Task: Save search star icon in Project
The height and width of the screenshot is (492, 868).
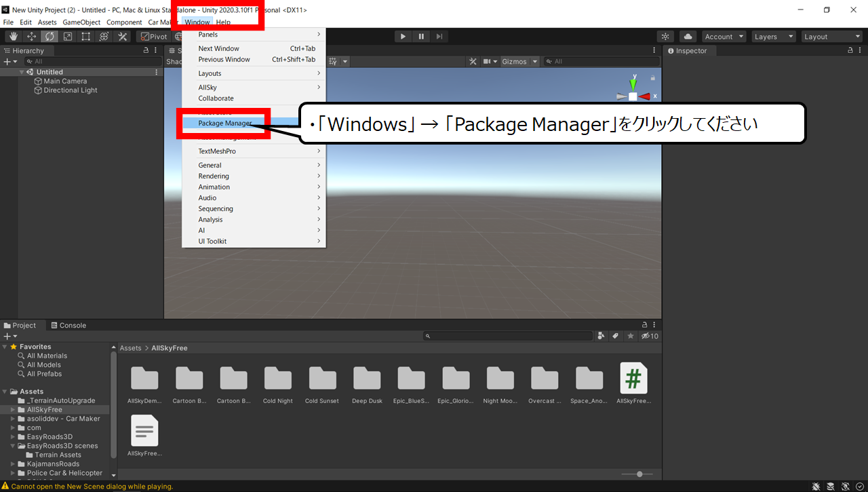Action: pos(631,336)
